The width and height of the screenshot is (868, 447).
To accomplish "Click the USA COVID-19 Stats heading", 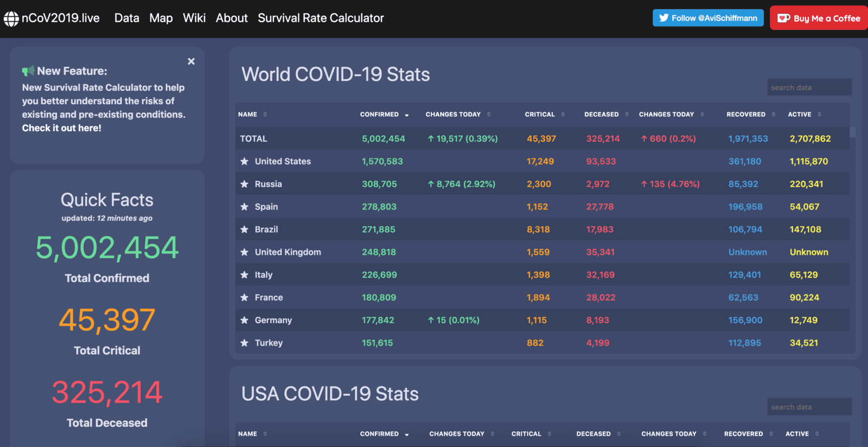I will point(330,394).
